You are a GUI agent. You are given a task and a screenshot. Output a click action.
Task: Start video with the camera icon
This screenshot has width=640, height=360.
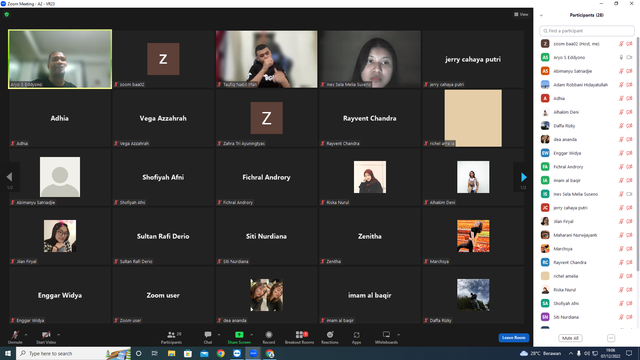tap(46, 335)
